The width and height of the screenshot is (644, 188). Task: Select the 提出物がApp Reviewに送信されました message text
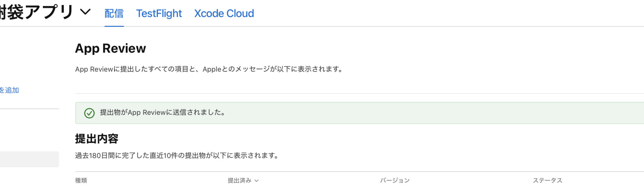pos(163,113)
